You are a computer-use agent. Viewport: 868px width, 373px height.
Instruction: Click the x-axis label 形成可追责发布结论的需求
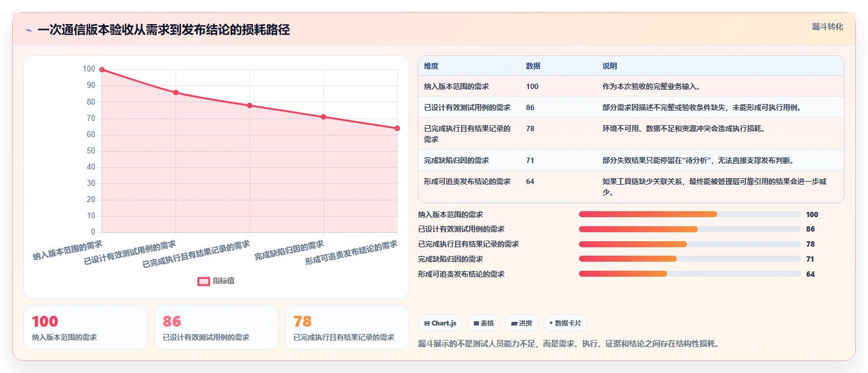point(352,253)
